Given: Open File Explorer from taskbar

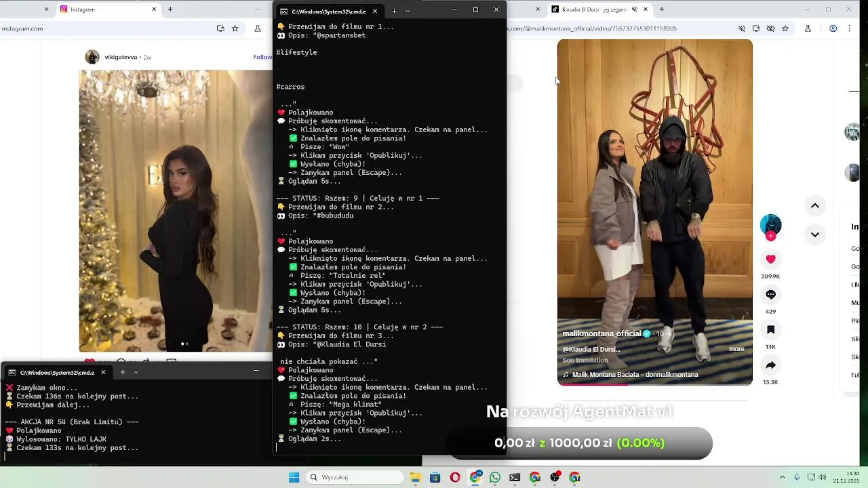Looking at the screenshot, I should click(x=415, y=477).
